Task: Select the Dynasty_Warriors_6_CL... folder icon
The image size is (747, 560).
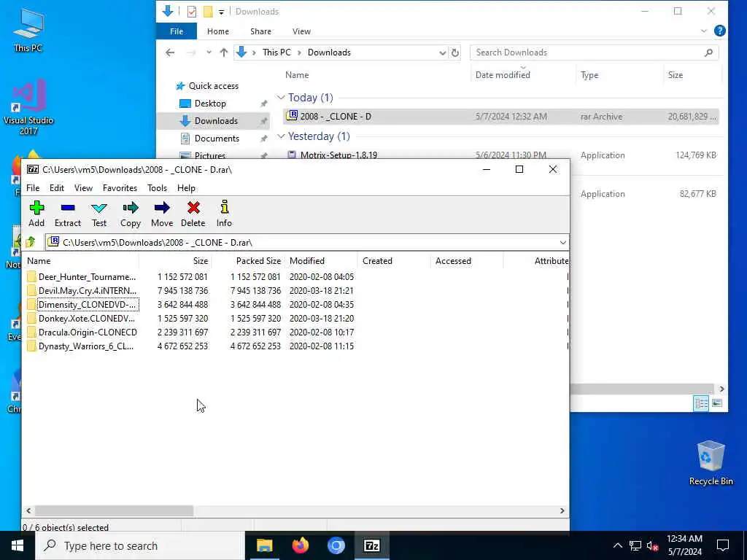Action: 31,346
